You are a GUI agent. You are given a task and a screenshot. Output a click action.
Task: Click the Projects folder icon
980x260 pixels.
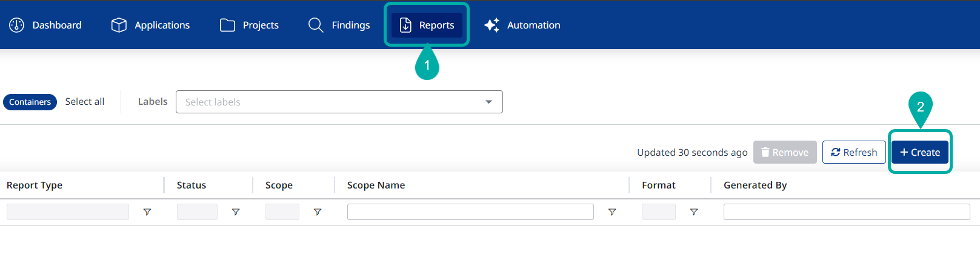tap(227, 25)
